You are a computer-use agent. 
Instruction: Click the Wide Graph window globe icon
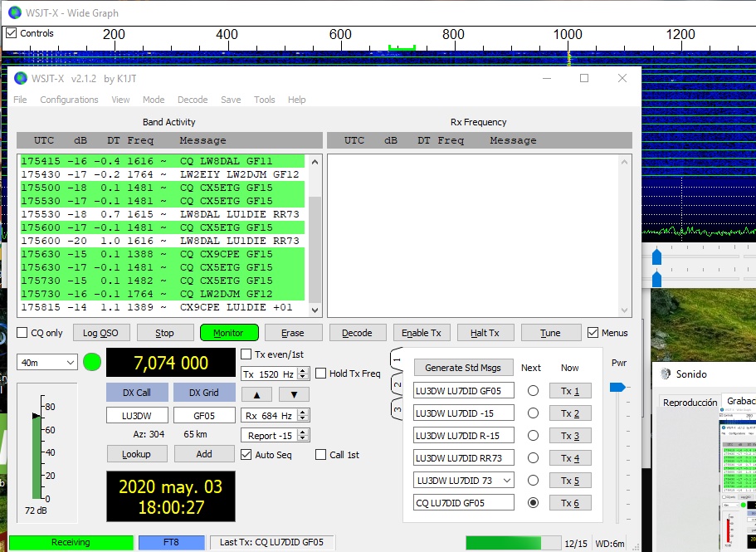point(15,12)
